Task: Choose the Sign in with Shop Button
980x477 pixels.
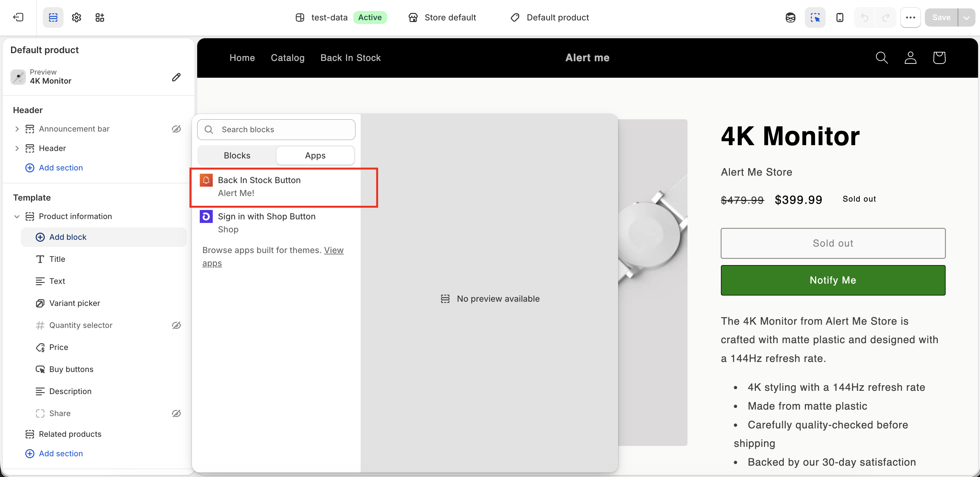Action: (276, 223)
